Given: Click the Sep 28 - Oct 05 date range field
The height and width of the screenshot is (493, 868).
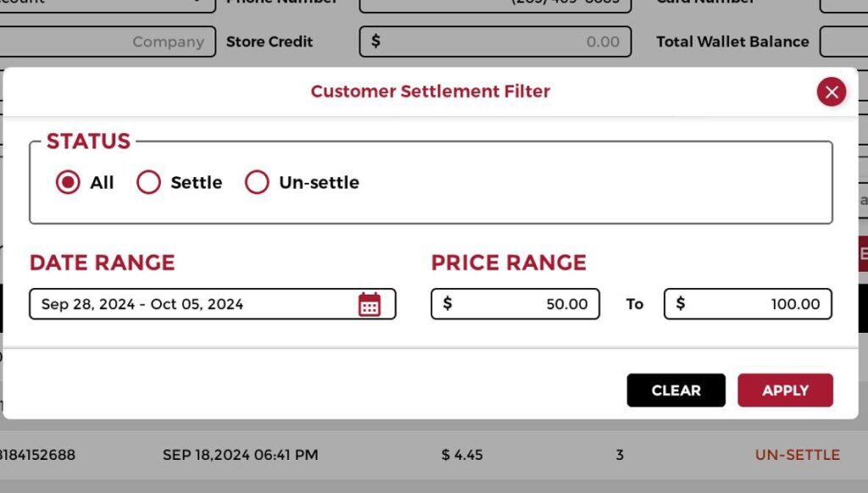Looking at the screenshot, I should coord(195,304).
